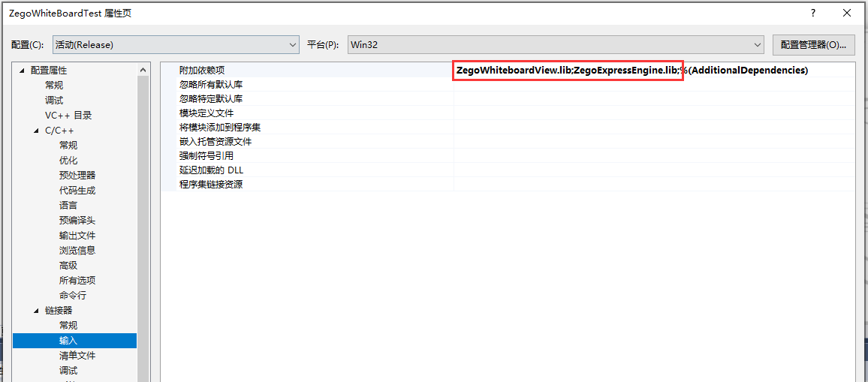Click the help question mark button
The image size is (868, 382).
pyautogui.click(x=812, y=14)
